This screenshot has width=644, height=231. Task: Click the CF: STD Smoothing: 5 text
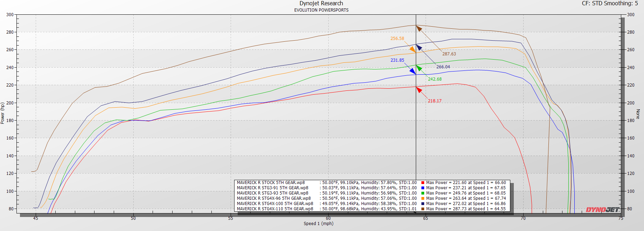(x=610, y=4)
